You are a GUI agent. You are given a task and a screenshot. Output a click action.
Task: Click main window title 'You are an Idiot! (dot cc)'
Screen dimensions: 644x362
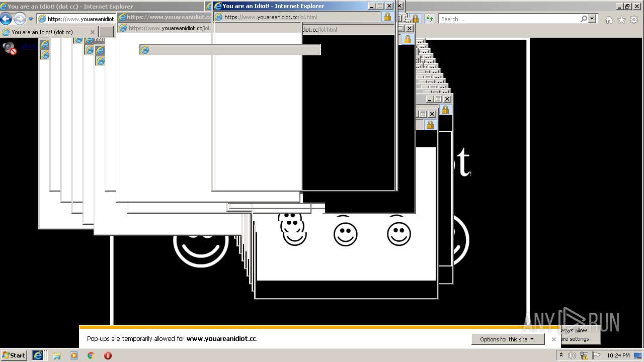pos(70,7)
